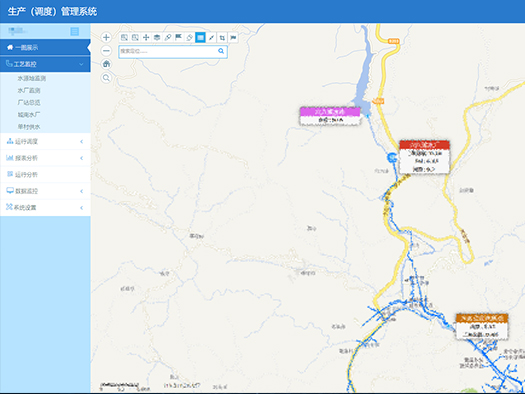The height and width of the screenshot is (394, 525).
Task: Expand the 运行调度 menu arrow
Action: [81, 142]
